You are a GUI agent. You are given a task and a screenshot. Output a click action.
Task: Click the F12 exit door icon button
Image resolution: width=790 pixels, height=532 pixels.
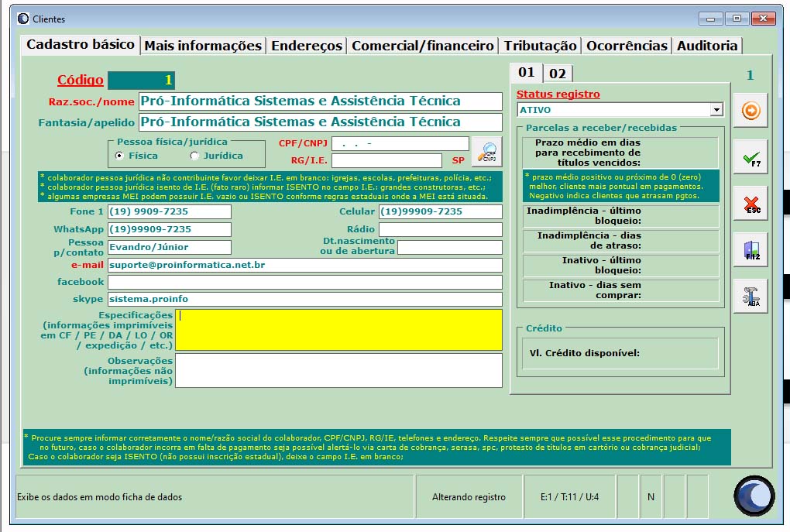(x=750, y=249)
